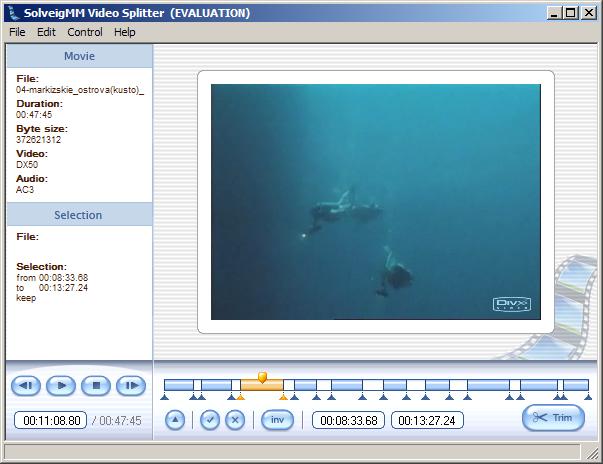This screenshot has width=603, height=464.
Task: Click the byte size value 372621312
Action: pyautogui.click(x=38, y=140)
